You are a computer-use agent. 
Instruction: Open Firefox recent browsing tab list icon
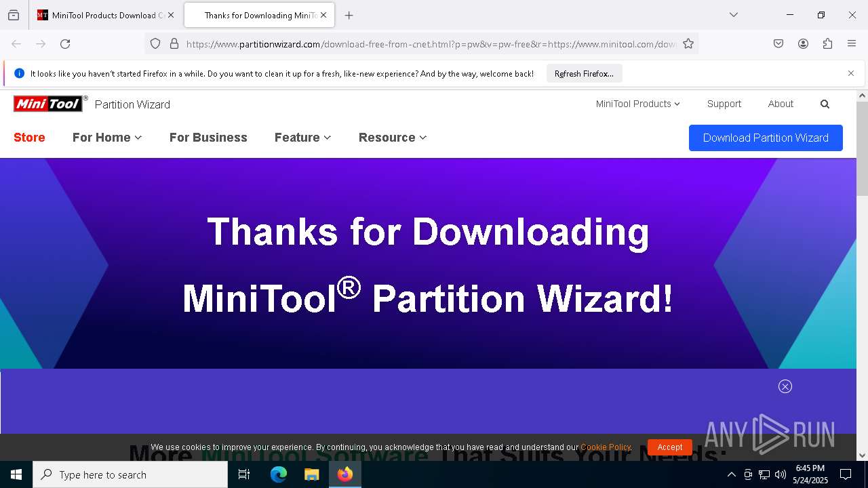[14, 15]
